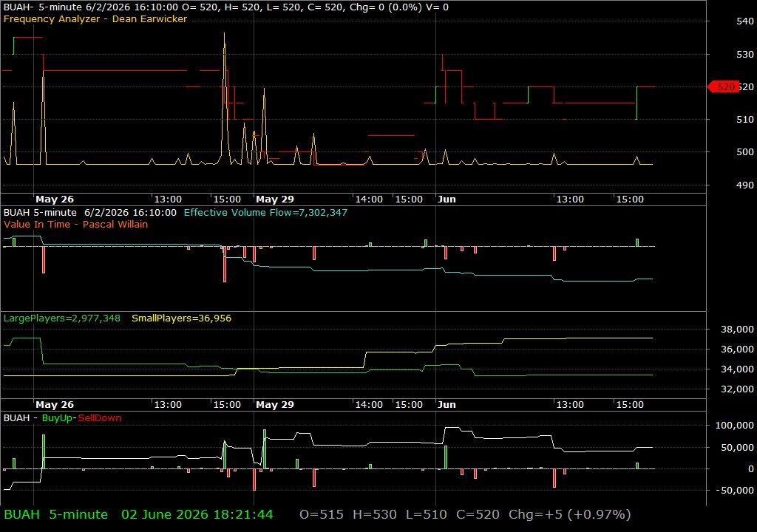Click 'May 26' on the lower time axis
757x532 pixels.
click(55, 405)
